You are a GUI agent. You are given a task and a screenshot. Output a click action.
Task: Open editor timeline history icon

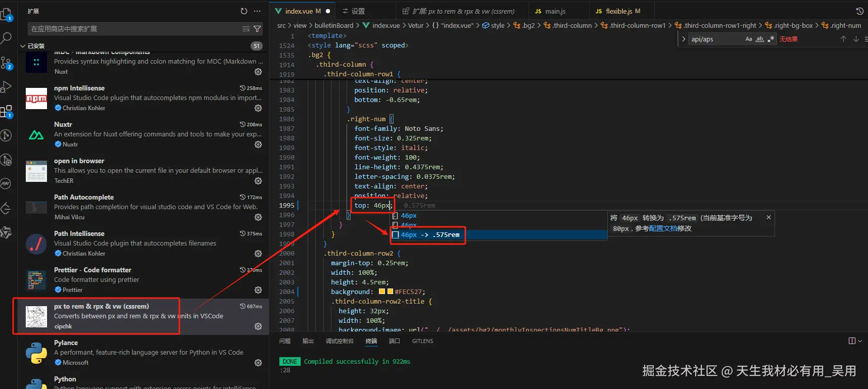(x=859, y=11)
